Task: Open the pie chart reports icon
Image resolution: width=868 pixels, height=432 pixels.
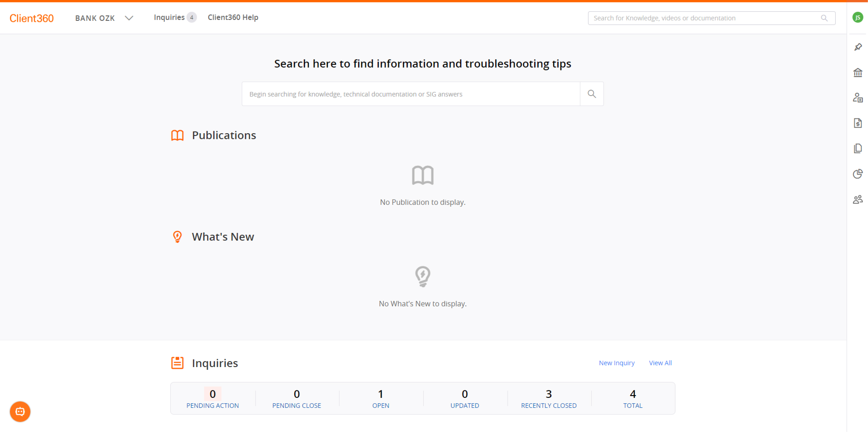Action: point(858,174)
